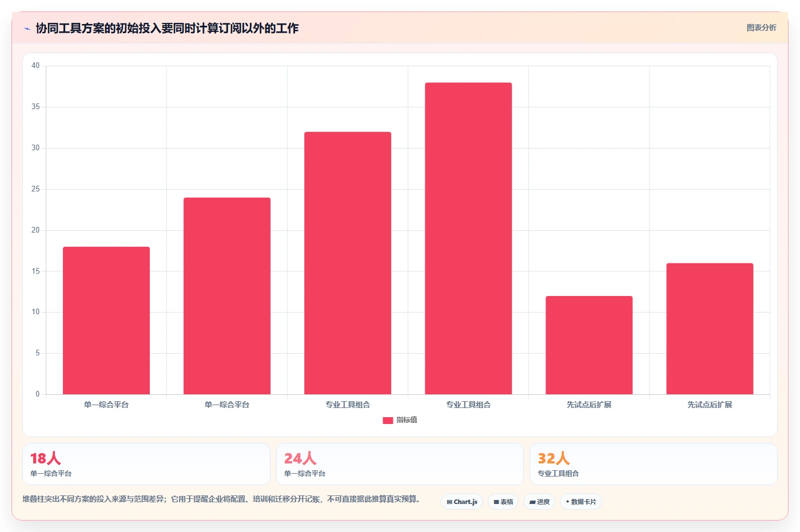
Task: Click the 先试点后扩展 bar with value 16
Action: 710,329
